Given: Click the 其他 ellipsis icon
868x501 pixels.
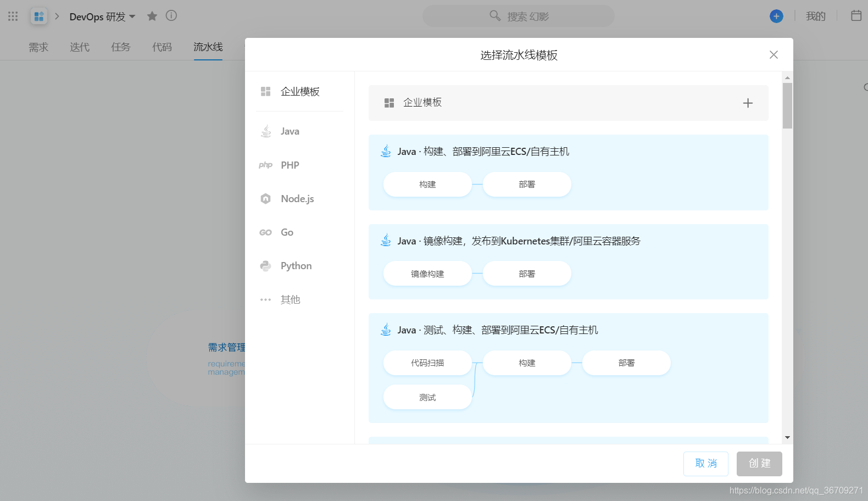Looking at the screenshot, I should point(266,299).
